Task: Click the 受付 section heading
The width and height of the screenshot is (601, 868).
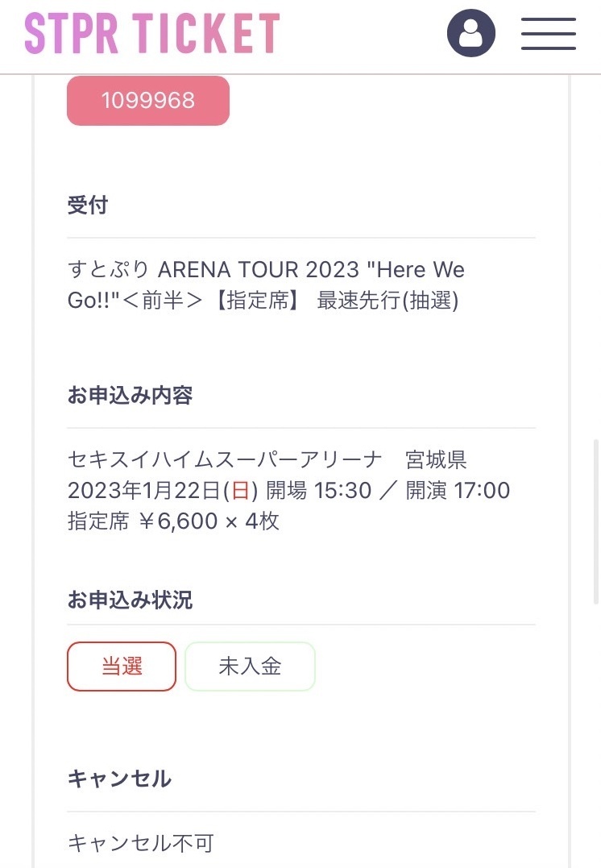Action: pyautogui.click(x=88, y=206)
